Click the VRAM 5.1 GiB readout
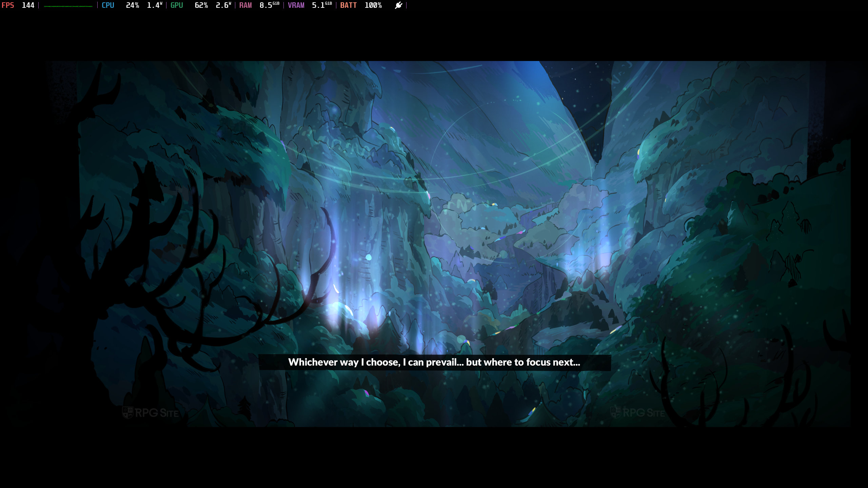The image size is (868, 488). pos(310,5)
